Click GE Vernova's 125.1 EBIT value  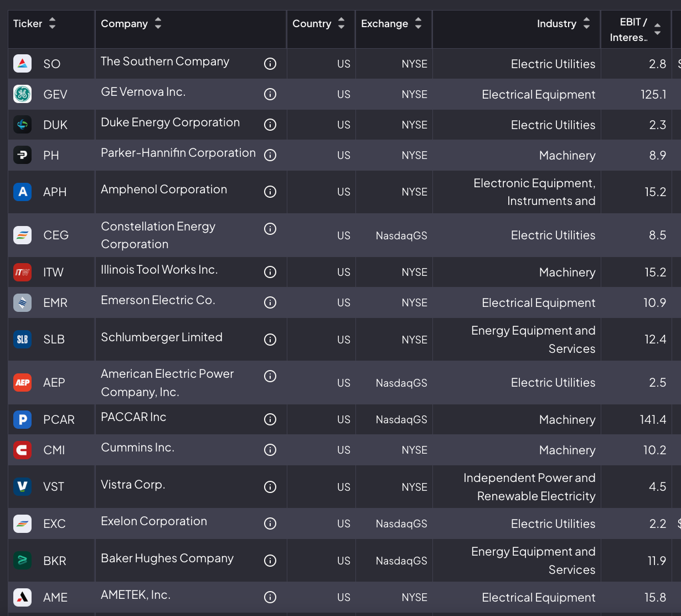(653, 95)
